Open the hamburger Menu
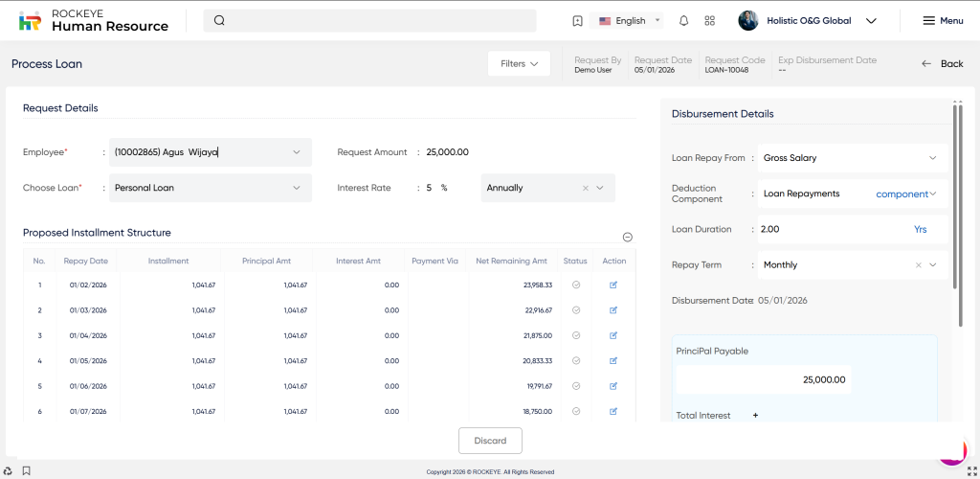This screenshot has width=980, height=479. coord(942,21)
